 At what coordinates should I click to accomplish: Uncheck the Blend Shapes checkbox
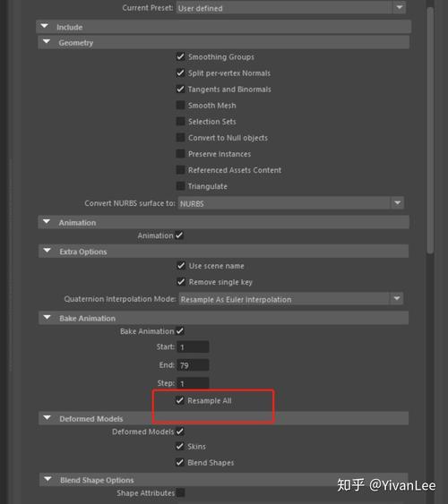(180, 462)
